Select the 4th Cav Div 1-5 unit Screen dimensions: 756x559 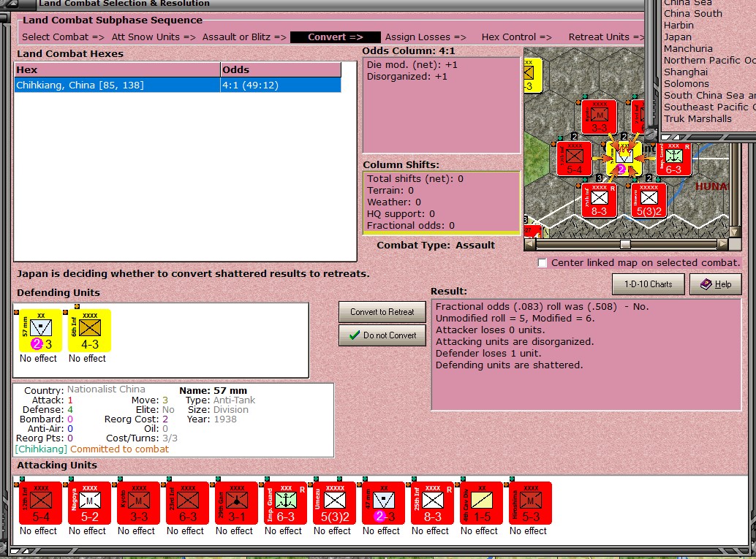[x=482, y=503]
